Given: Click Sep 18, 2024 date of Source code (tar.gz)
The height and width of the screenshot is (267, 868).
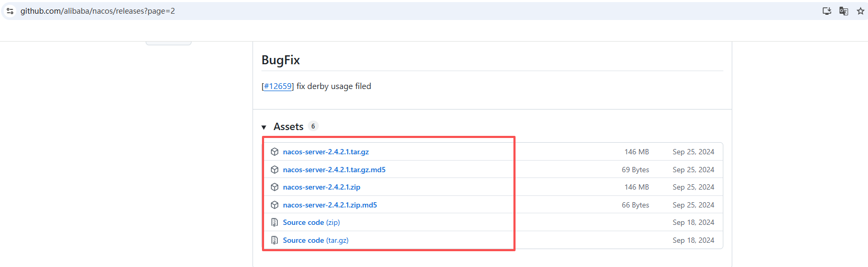Looking at the screenshot, I should point(693,240).
